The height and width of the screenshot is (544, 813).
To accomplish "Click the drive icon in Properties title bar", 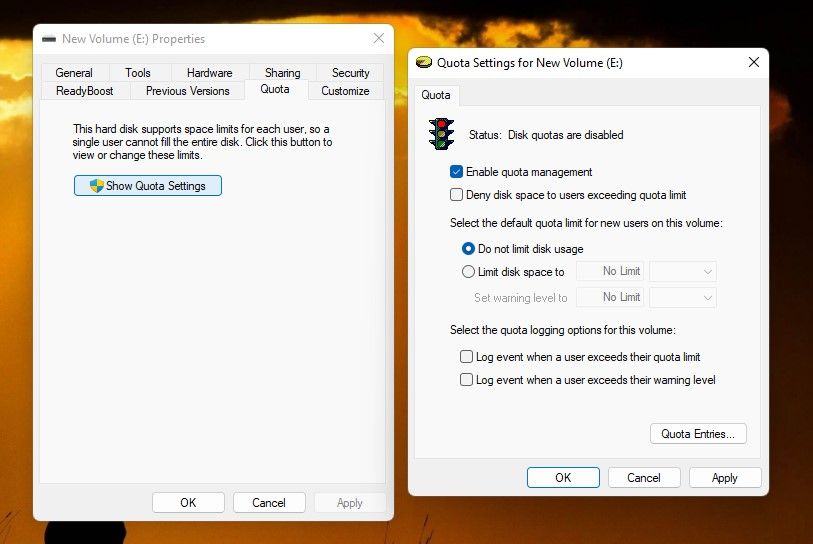I will click(48, 39).
